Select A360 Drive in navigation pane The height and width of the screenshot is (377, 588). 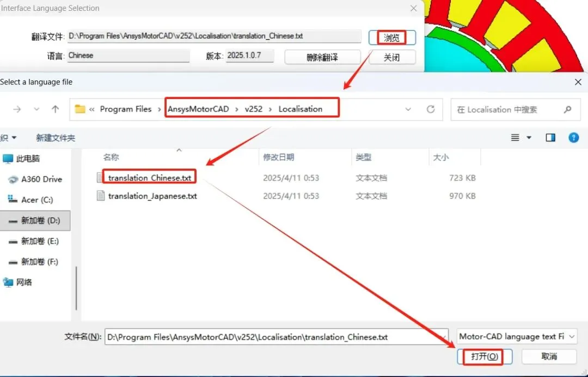click(41, 179)
